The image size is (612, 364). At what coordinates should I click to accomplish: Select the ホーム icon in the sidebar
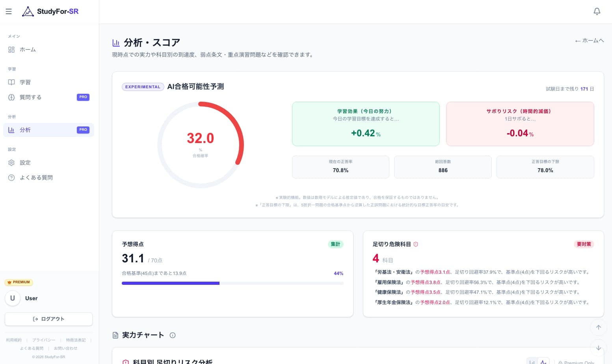[x=11, y=50]
